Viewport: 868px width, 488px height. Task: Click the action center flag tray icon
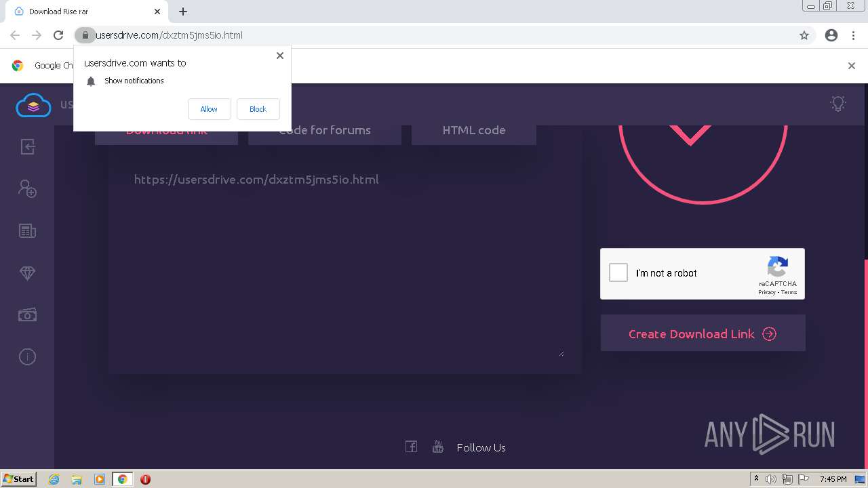coord(804,479)
